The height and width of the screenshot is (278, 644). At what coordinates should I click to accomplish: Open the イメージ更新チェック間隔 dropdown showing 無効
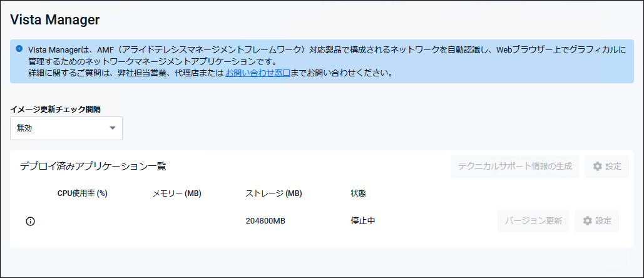click(x=66, y=128)
